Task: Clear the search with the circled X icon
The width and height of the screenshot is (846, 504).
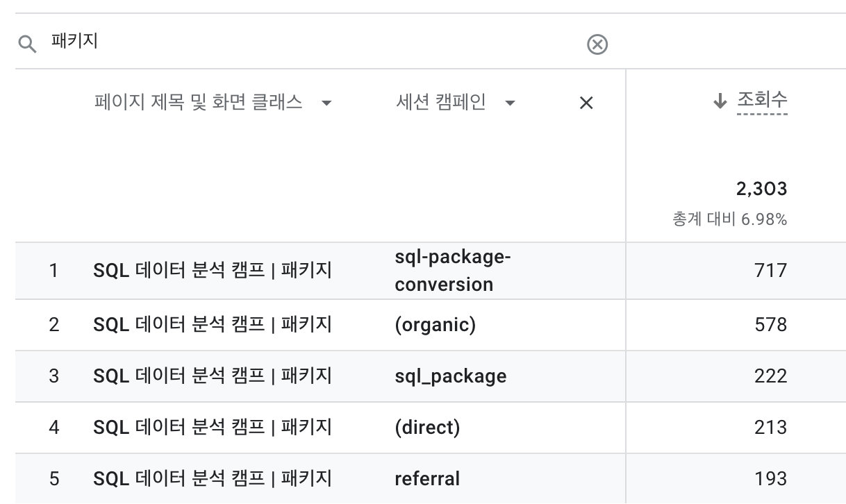Action: click(x=597, y=45)
